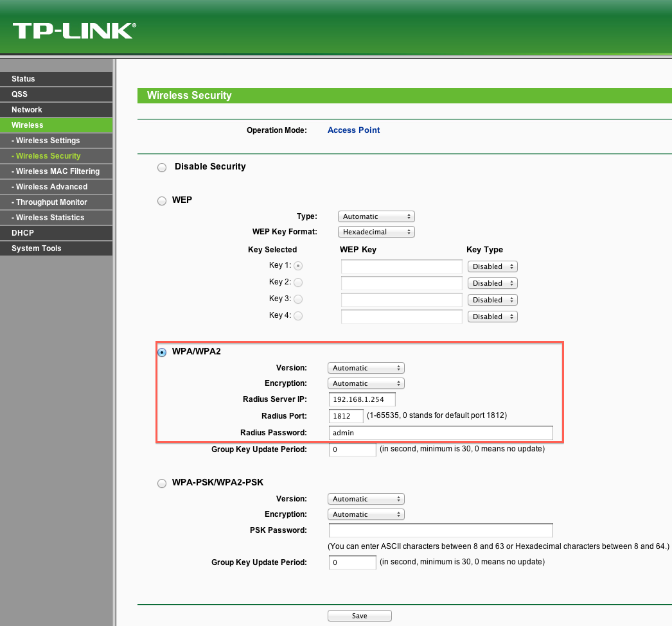The height and width of the screenshot is (626, 672).
Task: Select the Wireless menu section
Action: [x=56, y=125]
